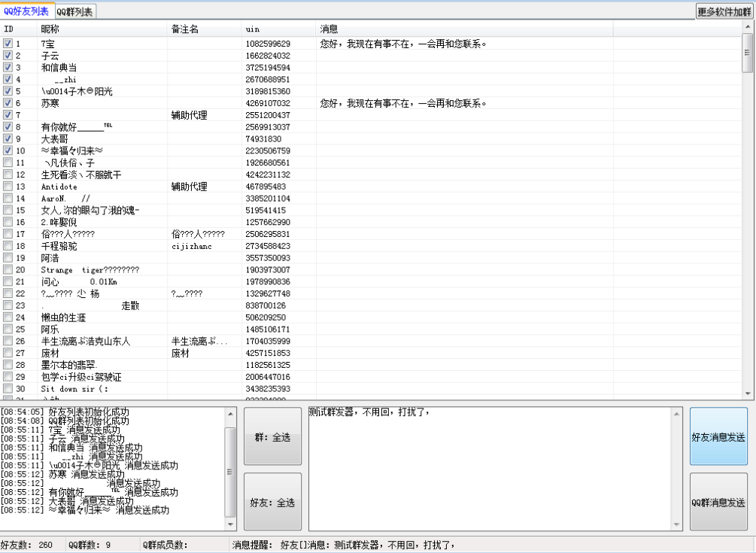Uncheck the checkbox for row 3 和信典当

click(8, 67)
